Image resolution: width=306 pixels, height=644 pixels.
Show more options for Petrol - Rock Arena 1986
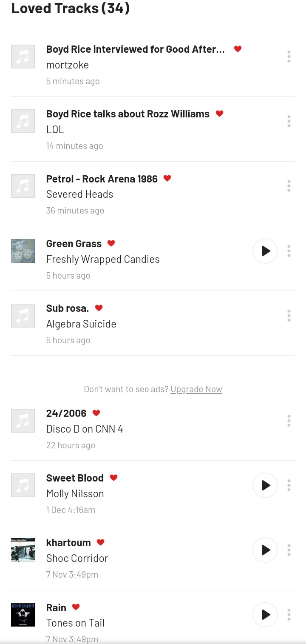pos(289,186)
